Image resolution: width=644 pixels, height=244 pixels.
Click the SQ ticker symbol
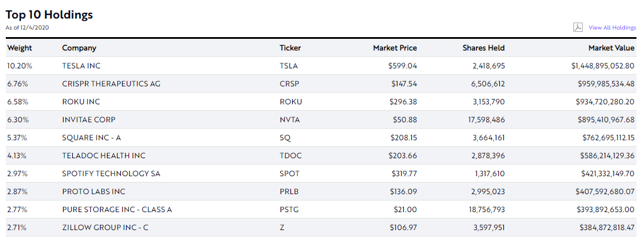(x=285, y=138)
